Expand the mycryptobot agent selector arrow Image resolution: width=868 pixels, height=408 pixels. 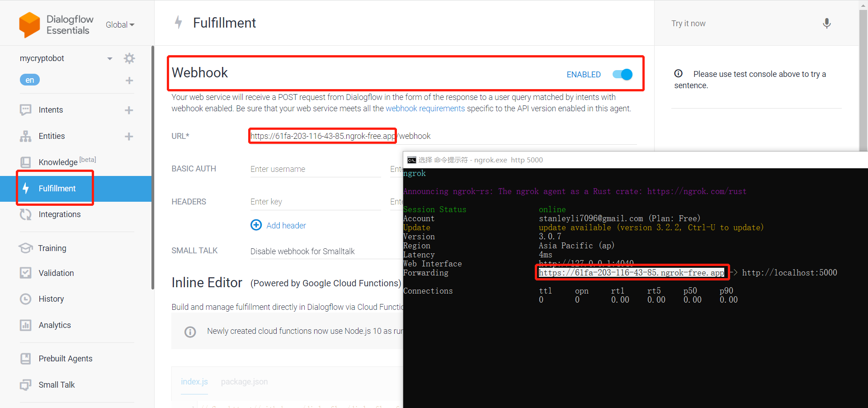pyautogui.click(x=109, y=58)
